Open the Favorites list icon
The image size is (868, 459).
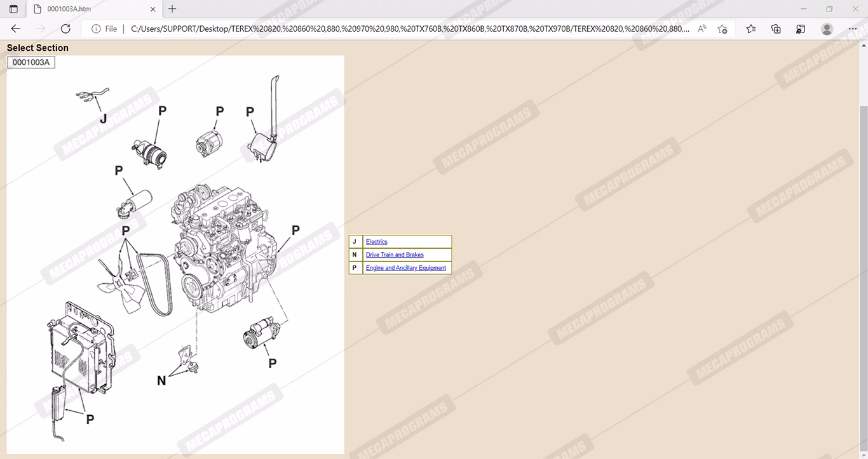751,29
